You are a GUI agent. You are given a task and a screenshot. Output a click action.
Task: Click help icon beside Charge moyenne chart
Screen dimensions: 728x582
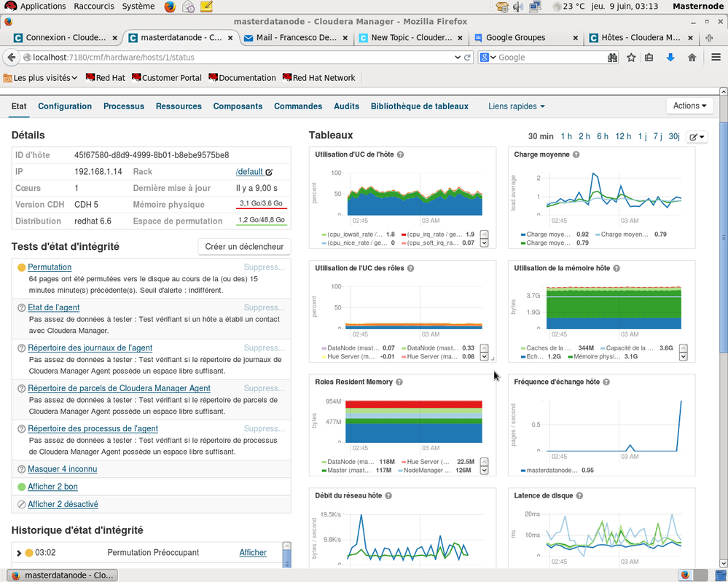[x=576, y=154]
